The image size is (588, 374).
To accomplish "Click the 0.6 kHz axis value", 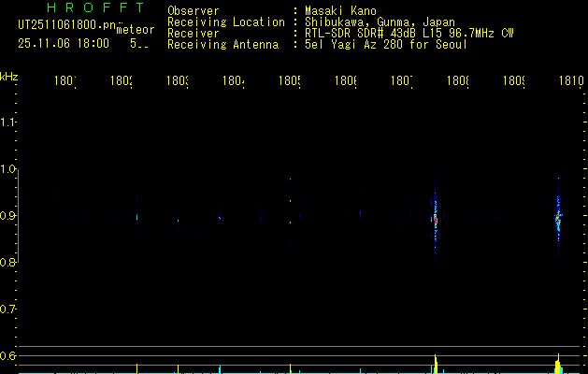I will coord(7,355).
